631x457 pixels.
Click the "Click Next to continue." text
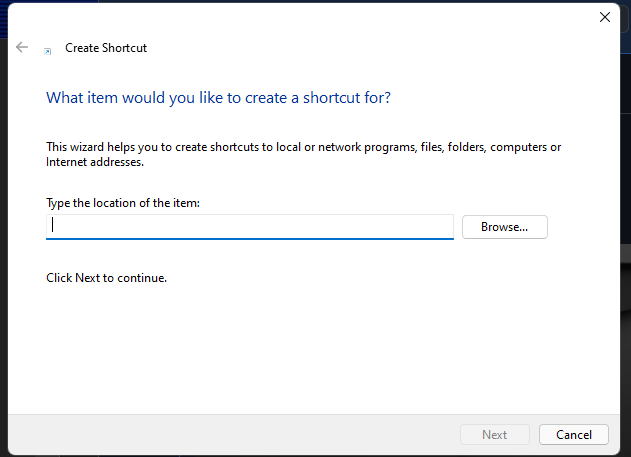tap(106, 278)
